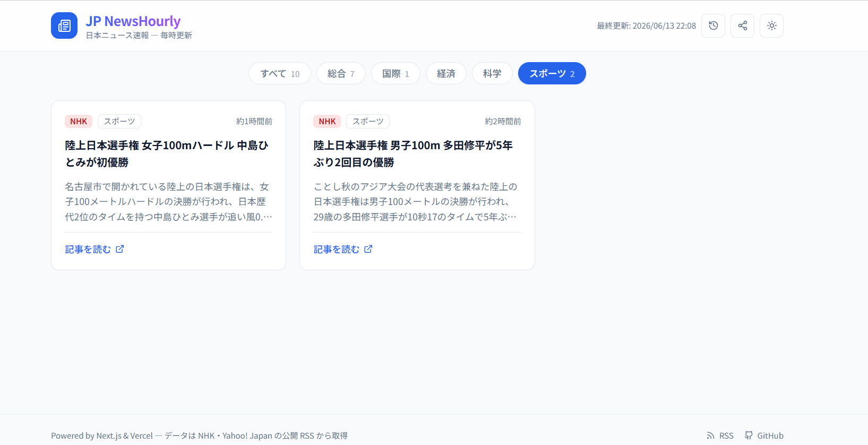868x445 pixels.
Task: Click the 男子100m 多田修平 article headline
Action: point(413,153)
